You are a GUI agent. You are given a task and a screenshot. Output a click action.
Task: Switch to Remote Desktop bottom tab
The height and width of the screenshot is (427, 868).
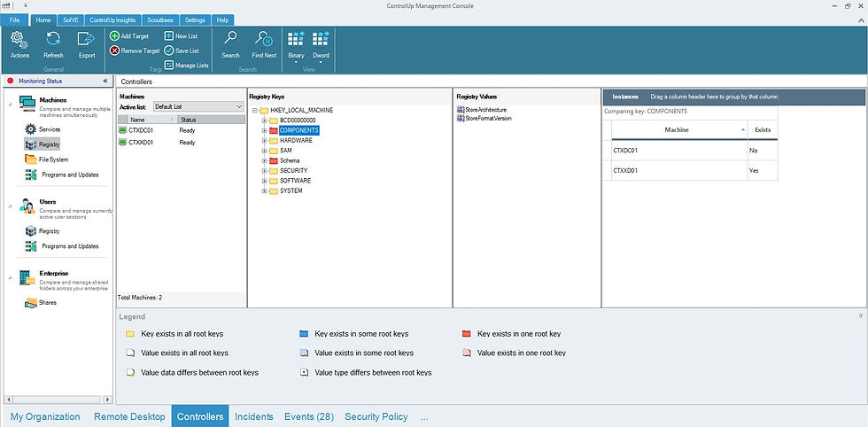coord(129,417)
